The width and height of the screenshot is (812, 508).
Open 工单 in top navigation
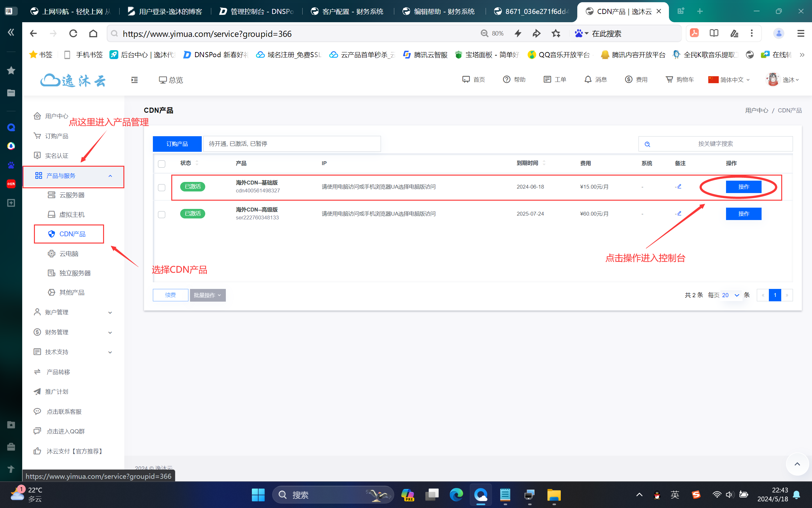point(555,80)
